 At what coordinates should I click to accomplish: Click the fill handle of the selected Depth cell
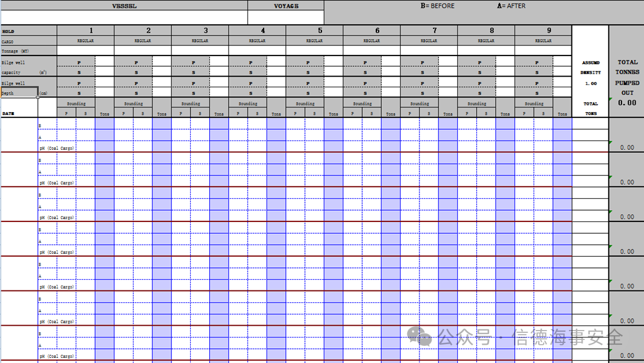(38, 97)
